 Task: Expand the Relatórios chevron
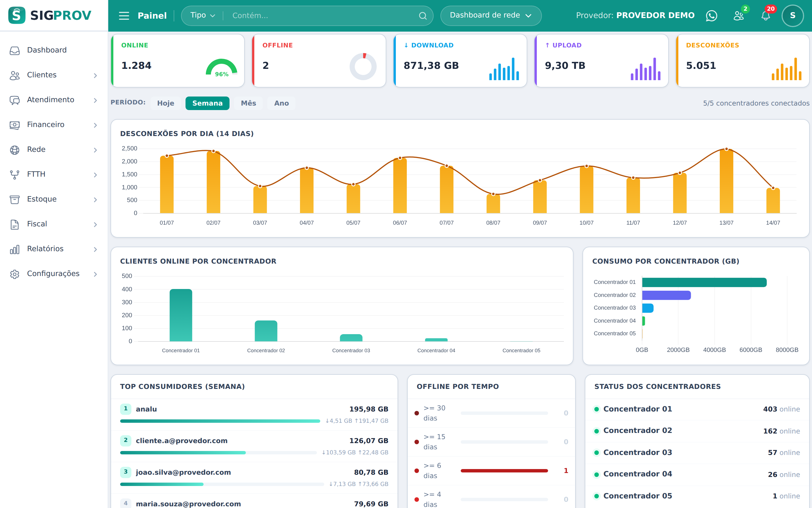[95, 250]
